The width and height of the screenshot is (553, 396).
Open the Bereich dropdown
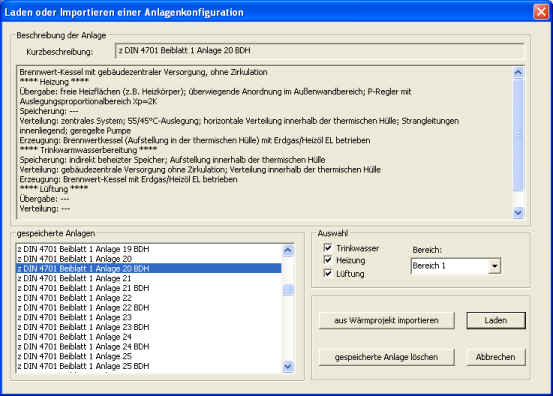click(x=494, y=266)
